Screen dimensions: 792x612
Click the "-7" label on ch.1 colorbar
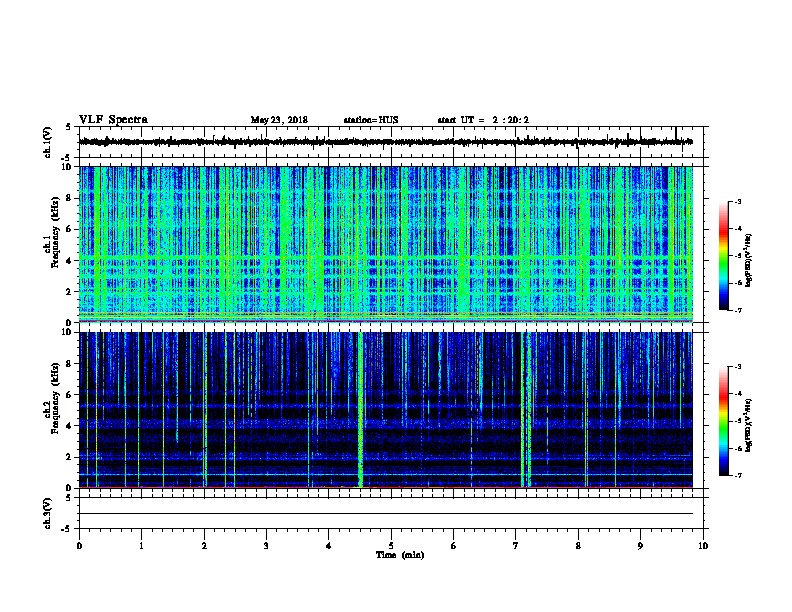(x=737, y=310)
